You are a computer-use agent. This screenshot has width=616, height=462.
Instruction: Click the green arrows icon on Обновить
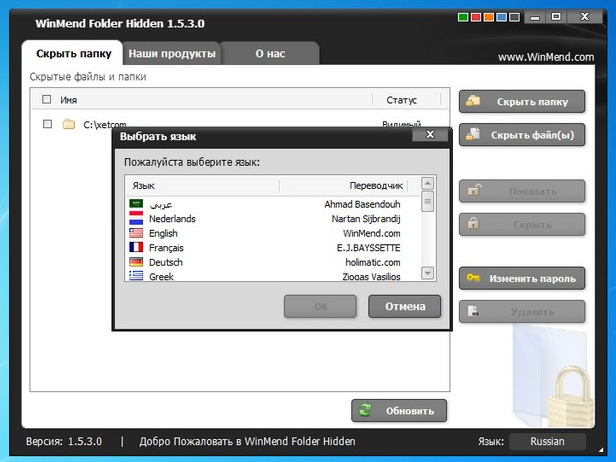coord(365,410)
